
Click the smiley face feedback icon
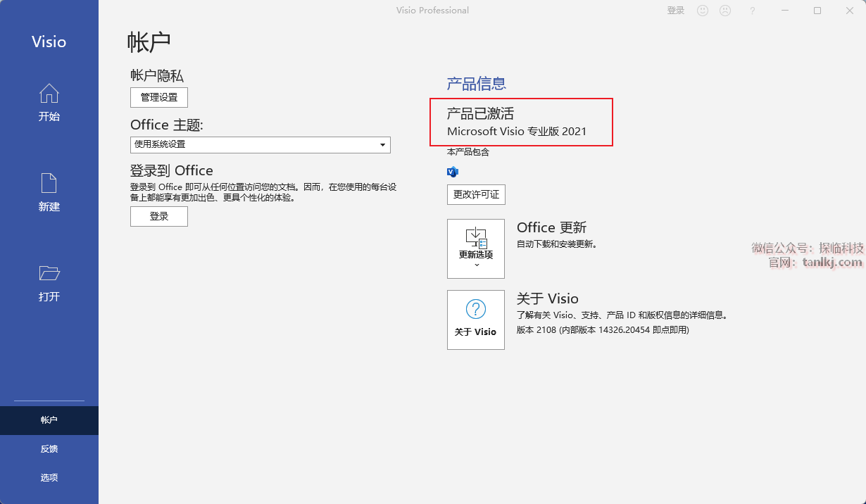pyautogui.click(x=702, y=11)
